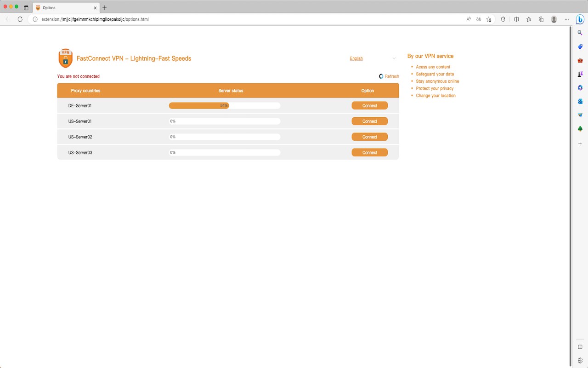The height and width of the screenshot is (368, 588).
Task: Toggle Split screen icon in toolbar
Action: 516,19
